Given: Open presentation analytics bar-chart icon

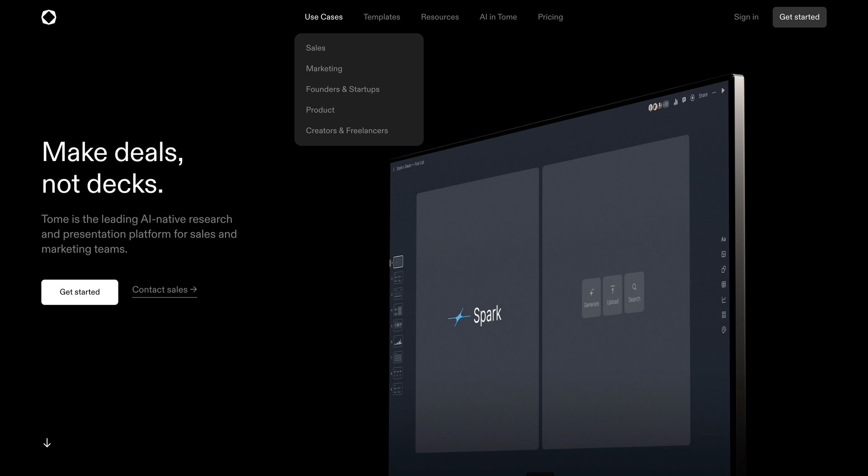Looking at the screenshot, I should pos(675,102).
